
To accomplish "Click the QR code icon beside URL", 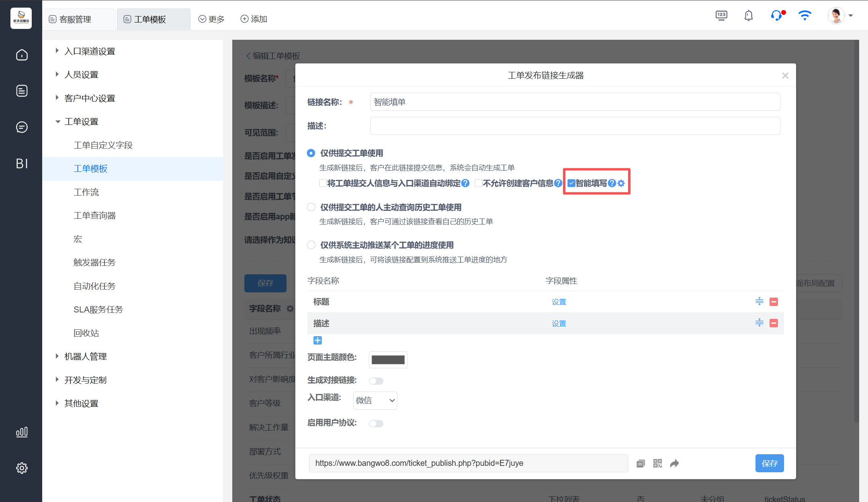I will click(657, 463).
